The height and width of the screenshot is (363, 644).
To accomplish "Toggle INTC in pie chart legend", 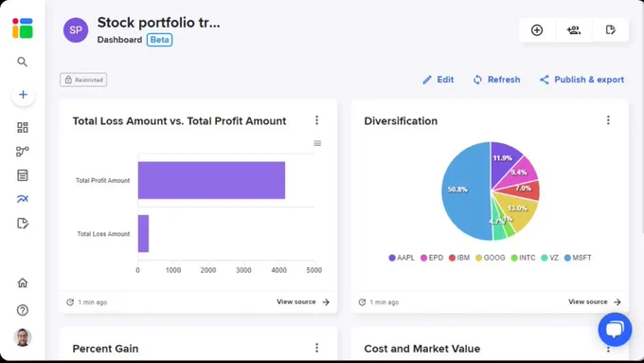I will point(523,258).
